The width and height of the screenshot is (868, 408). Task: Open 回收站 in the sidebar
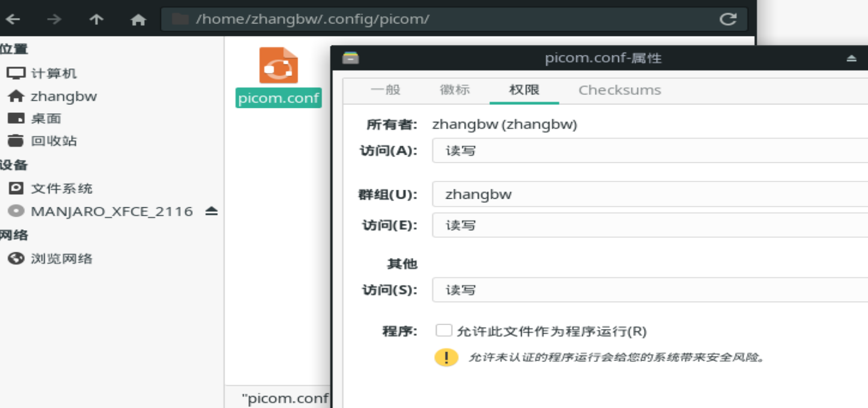53,141
